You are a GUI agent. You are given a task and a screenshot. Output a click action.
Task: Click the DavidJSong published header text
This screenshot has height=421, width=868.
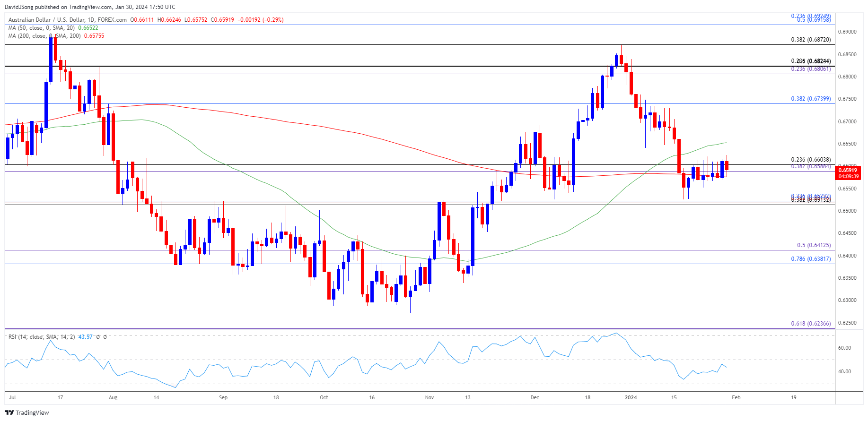(90, 7)
